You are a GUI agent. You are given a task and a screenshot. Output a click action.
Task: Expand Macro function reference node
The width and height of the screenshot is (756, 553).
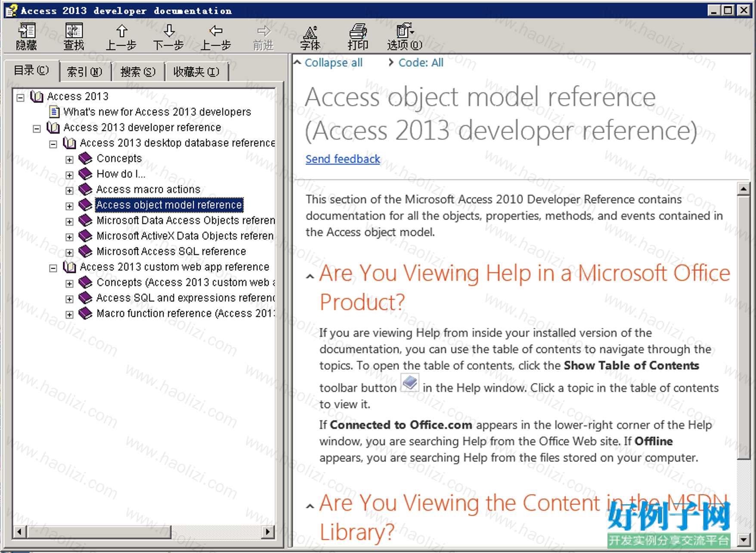[x=69, y=315]
